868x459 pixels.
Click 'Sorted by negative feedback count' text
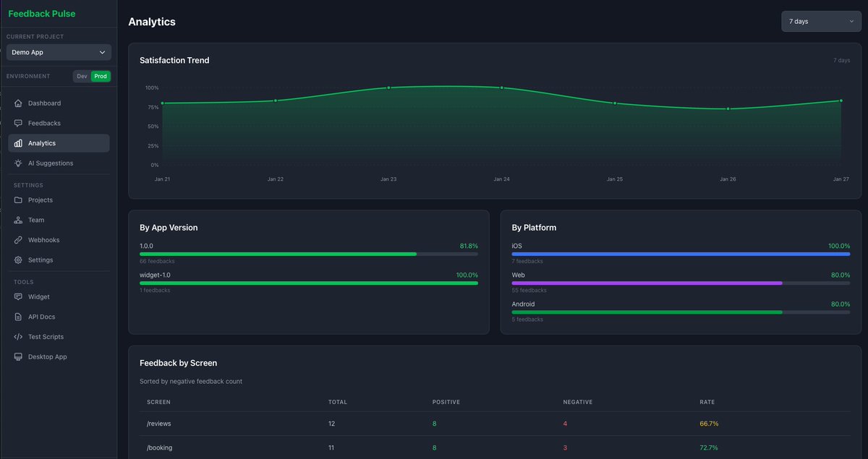coord(191,381)
